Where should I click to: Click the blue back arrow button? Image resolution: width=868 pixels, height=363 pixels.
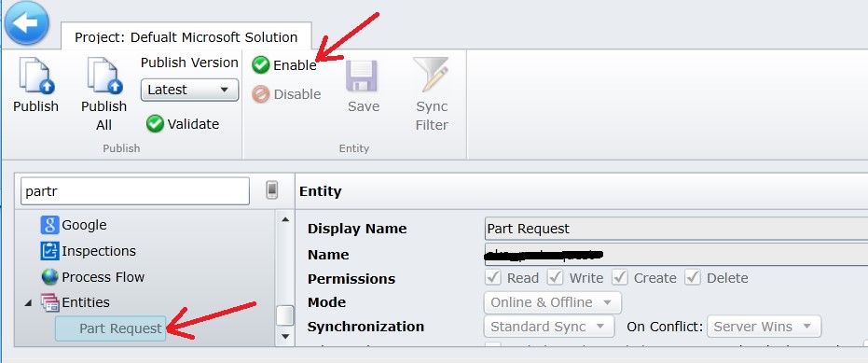pyautogui.click(x=25, y=23)
